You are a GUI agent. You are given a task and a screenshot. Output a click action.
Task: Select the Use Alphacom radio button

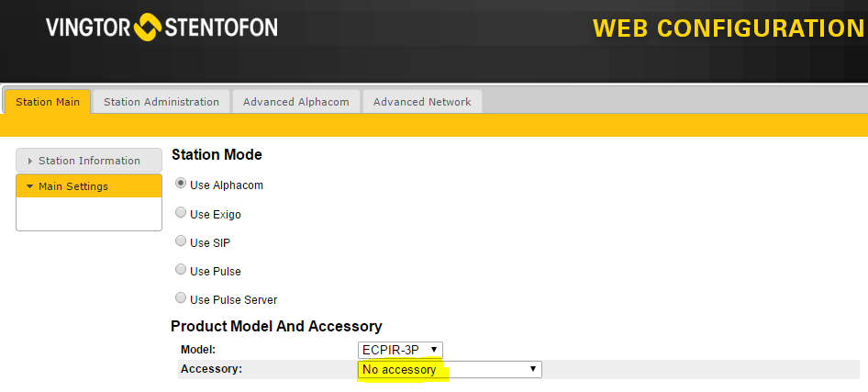pos(181,184)
